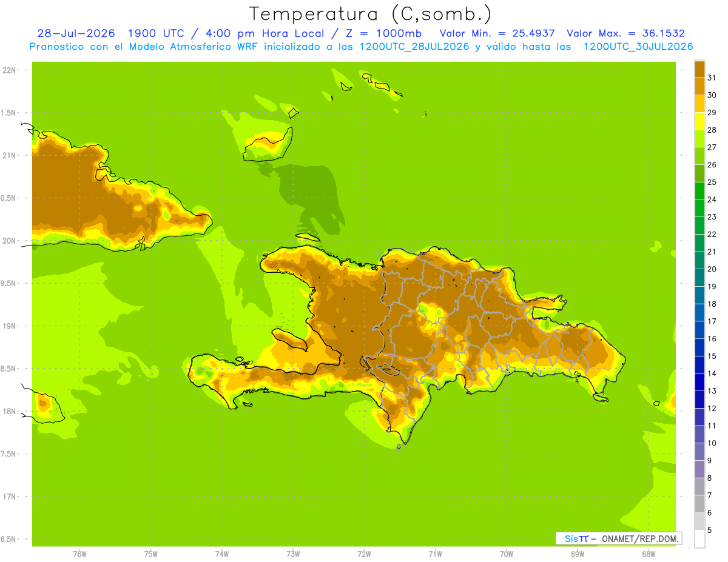Click the colorbar label '5'

[x=710, y=530]
